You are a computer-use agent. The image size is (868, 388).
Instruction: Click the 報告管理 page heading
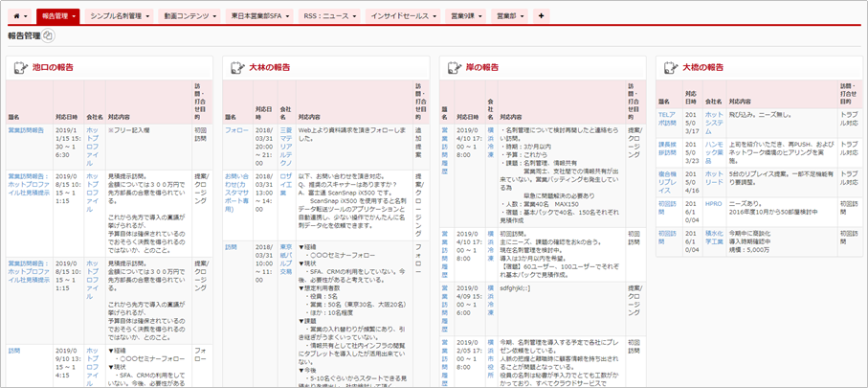pyautogui.click(x=24, y=36)
